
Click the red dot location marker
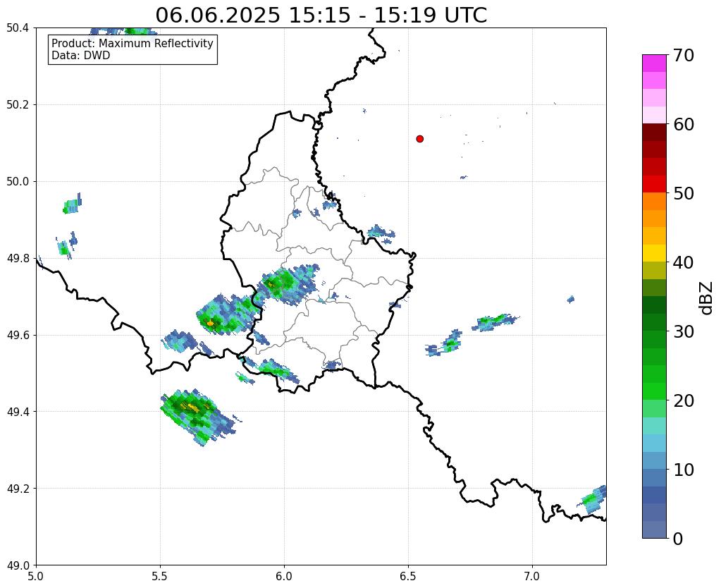tap(419, 139)
